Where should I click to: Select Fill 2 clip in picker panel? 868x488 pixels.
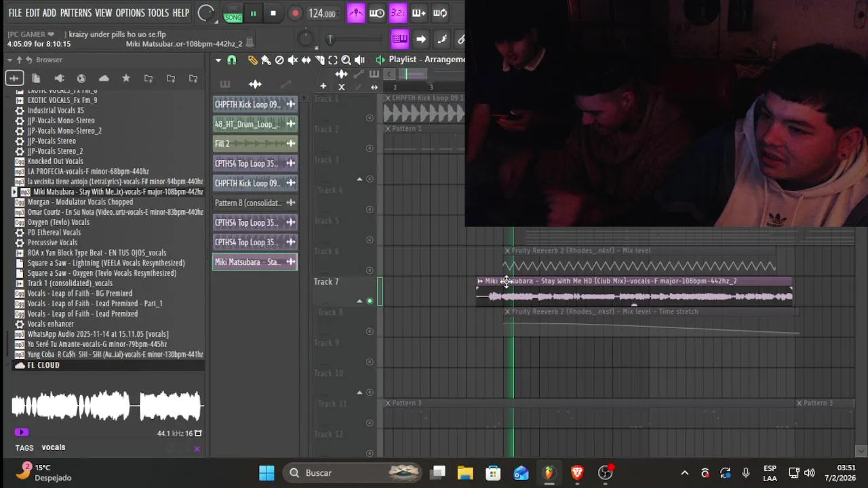click(255, 144)
